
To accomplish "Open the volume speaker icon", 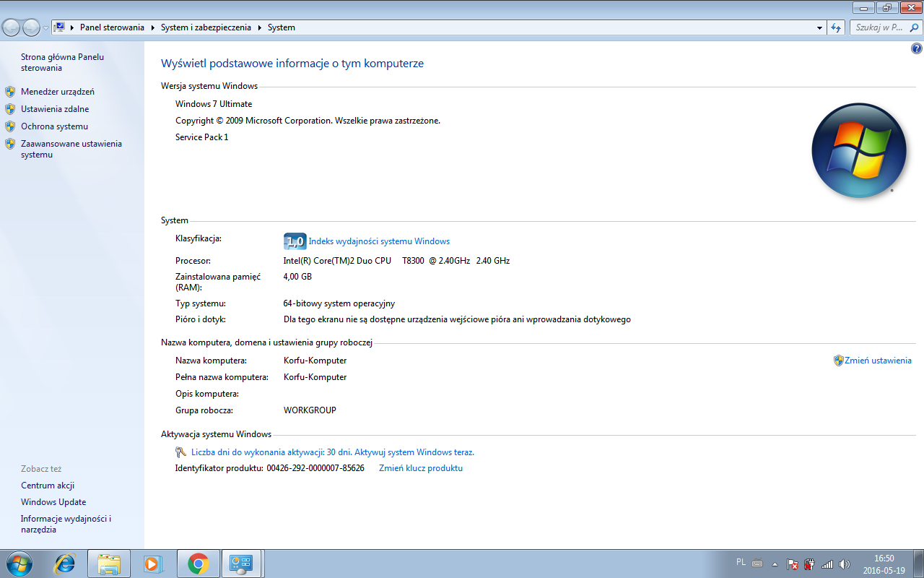I will (x=845, y=564).
